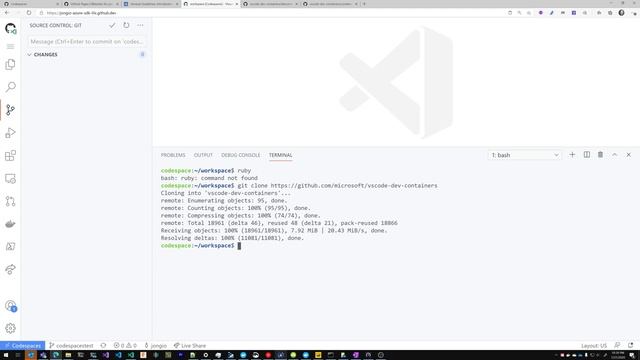The height and width of the screenshot is (360, 640).
Task: Open errors and warnings count in status bar
Action: click(125, 346)
